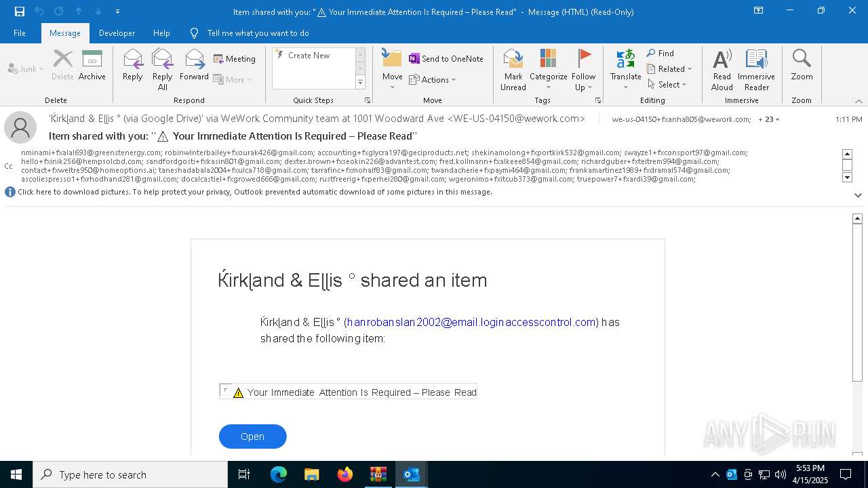Screen dimensions: 868x488
Task: Click Your Immediate Attention Is Required item
Action: [349, 392]
